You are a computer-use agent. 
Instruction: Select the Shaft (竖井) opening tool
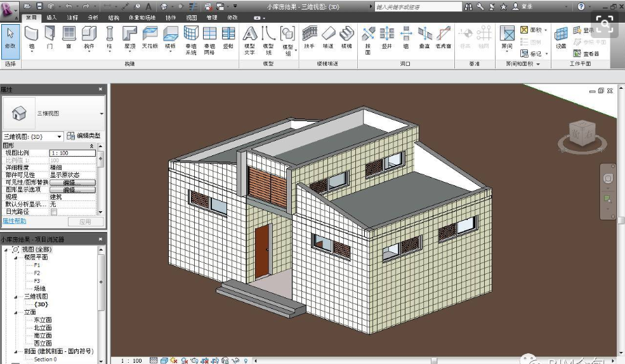(386, 38)
